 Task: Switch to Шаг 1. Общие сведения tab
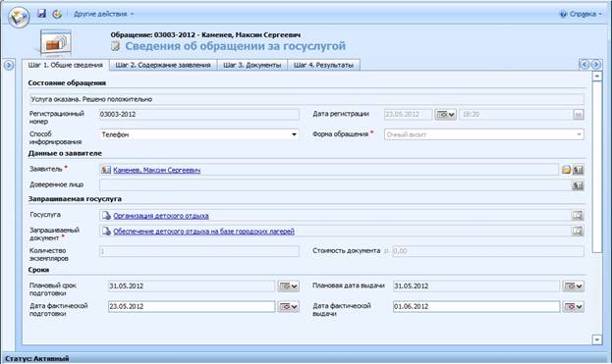[x=65, y=65]
